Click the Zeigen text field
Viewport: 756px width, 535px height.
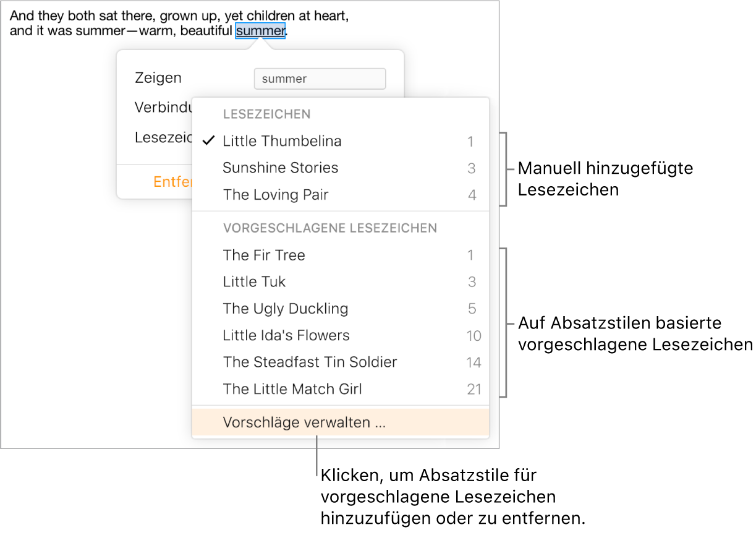point(320,79)
